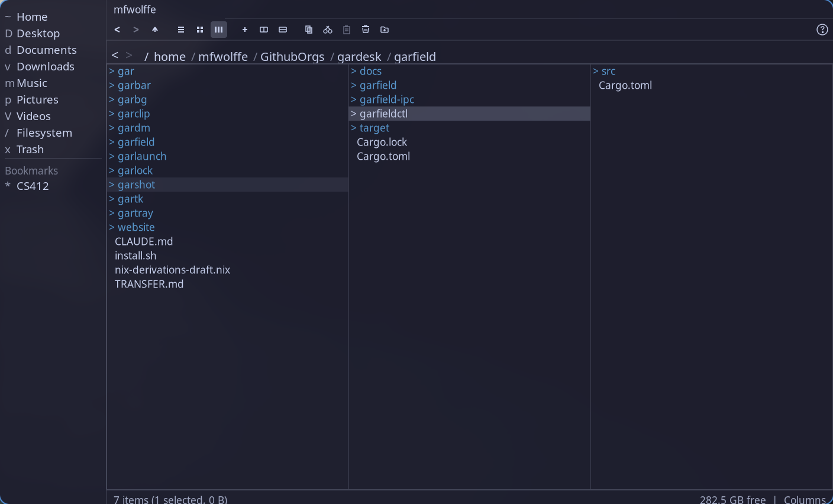Click gardesk in the breadcrumb path
Image resolution: width=833 pixels, height=504 pixels.
point(359,56)
